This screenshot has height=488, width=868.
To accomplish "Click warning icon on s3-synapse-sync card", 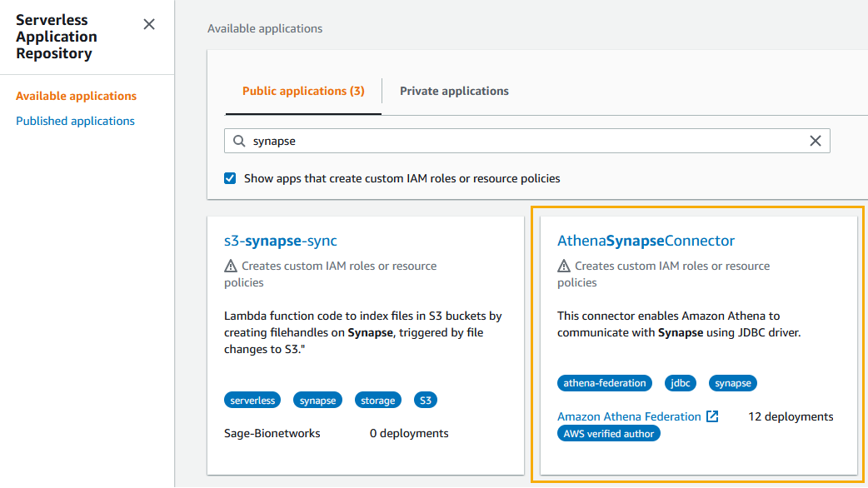I will point(231,266).
